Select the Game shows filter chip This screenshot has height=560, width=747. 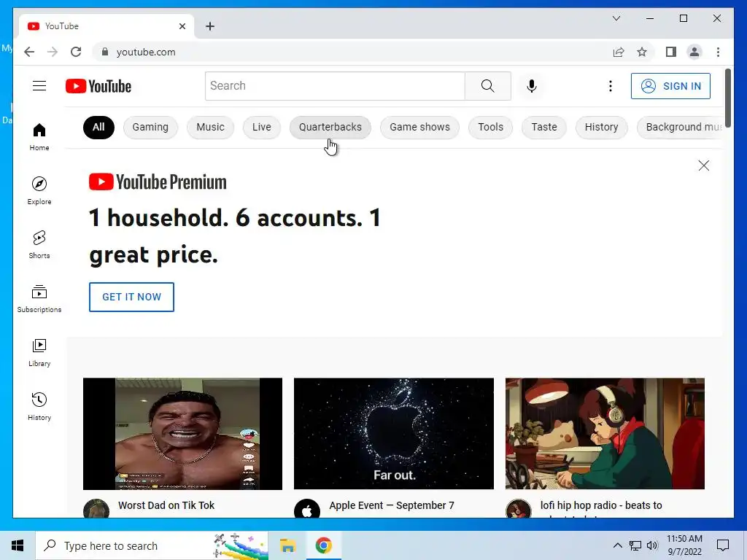pos(419,127)
